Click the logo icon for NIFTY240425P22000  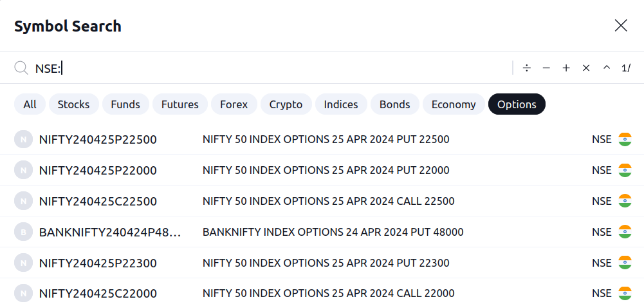pyautogui.click(x=23, y=170)
